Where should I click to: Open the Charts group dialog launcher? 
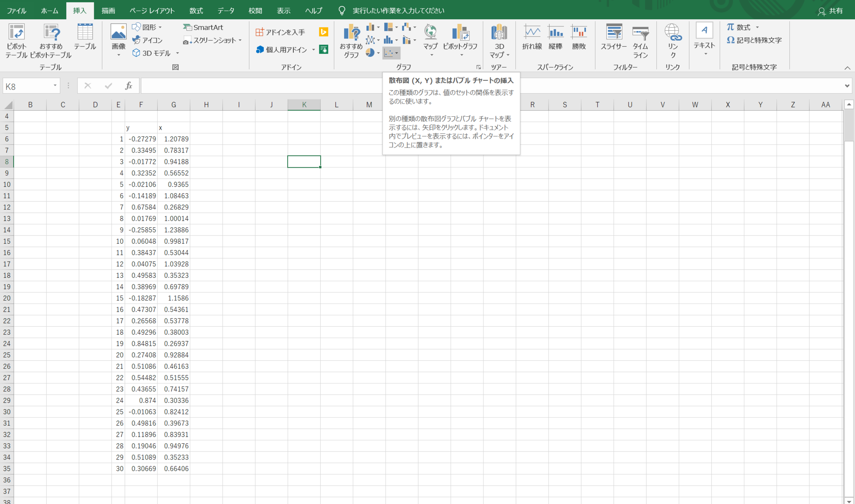click(478, 67)
